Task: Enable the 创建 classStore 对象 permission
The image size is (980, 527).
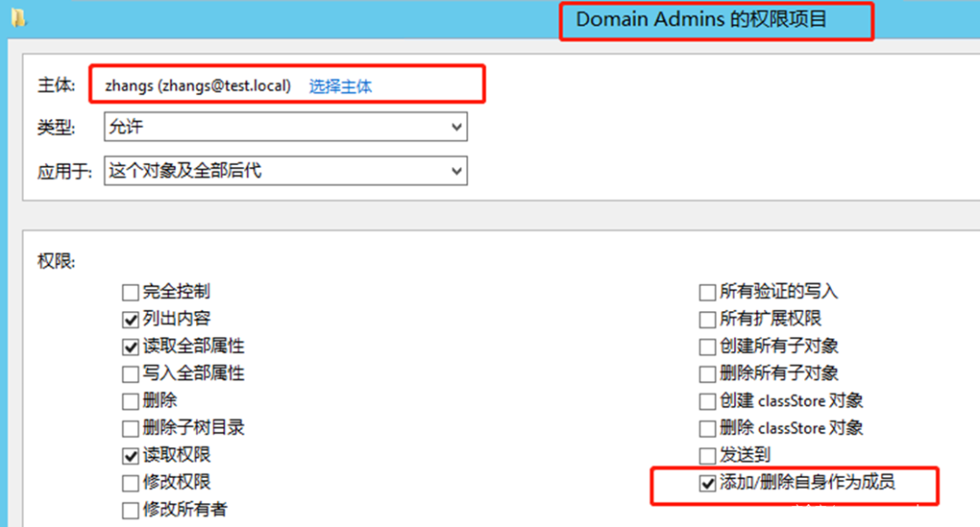Action: coord(707,401)
